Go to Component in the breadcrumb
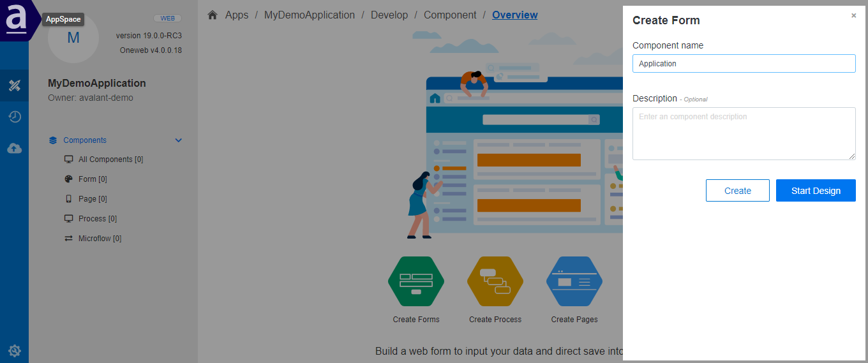The height and width of the screenshot is (363, 868). (x=450, y=15)
